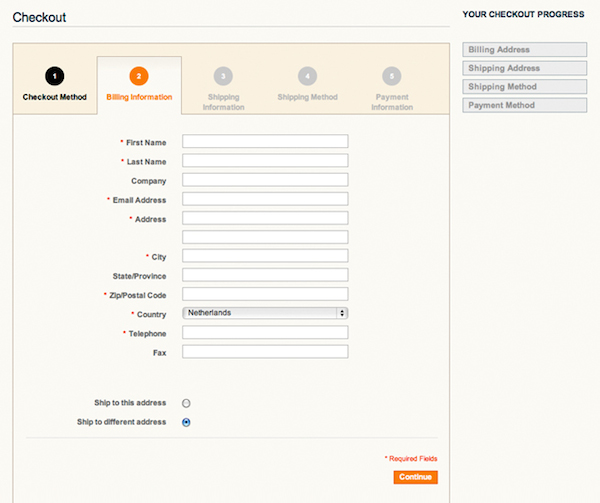
Task: Click Shipping Method in checkout progress sidebar
Action: [525, 86]
